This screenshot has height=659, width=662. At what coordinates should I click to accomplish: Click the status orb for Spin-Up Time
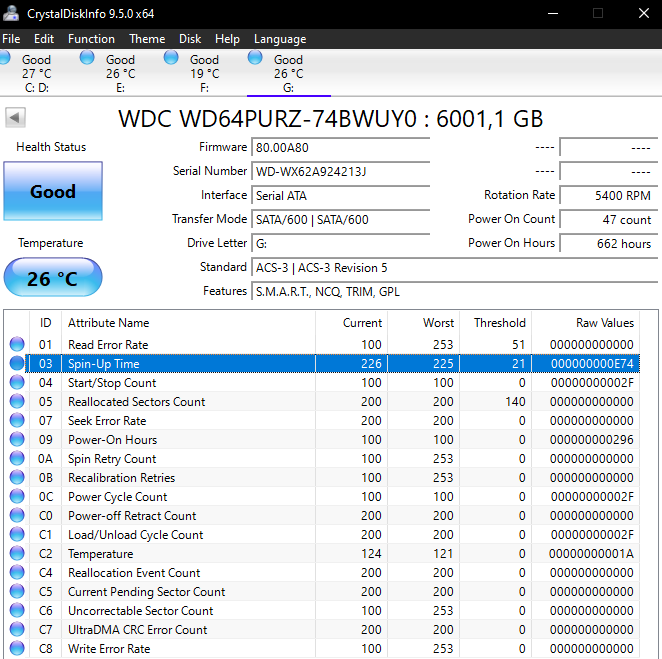17,363
